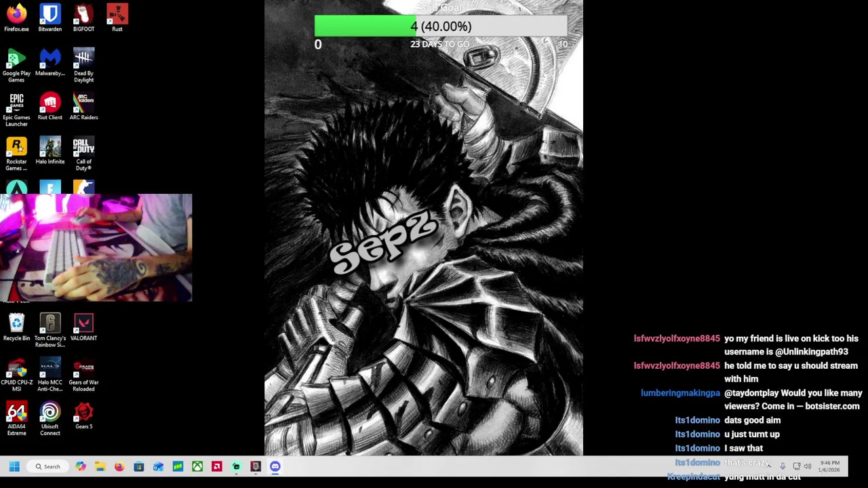Select the Rust desktop icon
868x488 pixels.
click(117, 18)
